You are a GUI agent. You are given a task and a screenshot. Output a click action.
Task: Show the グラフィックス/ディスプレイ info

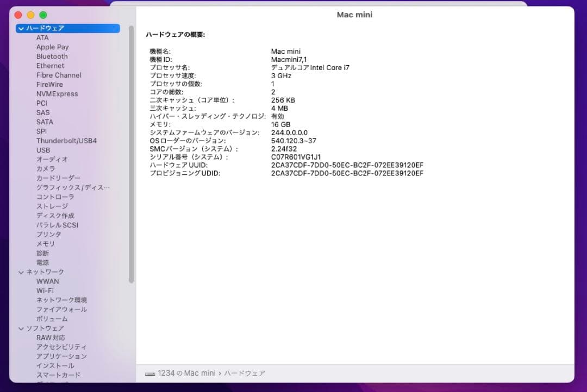click(x=73, y=187)
